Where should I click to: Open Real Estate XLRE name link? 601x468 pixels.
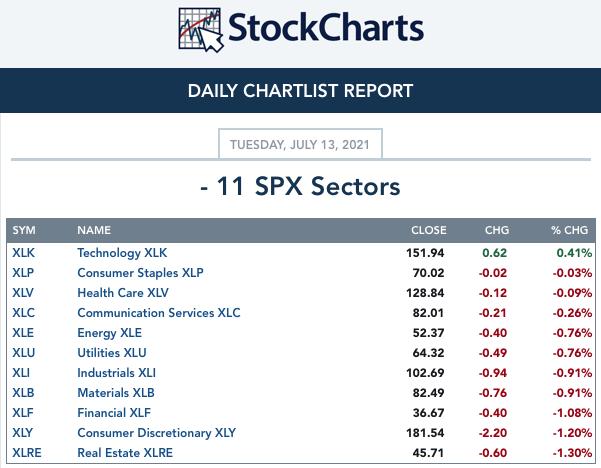tap(125, 453)
